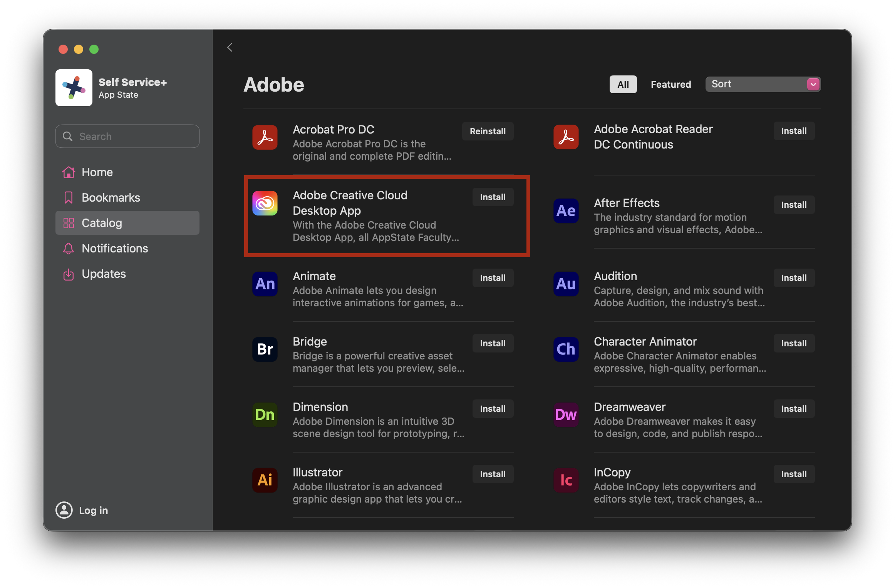Go back using the chevron arrow
895x588 pixels.
point(230,47)
